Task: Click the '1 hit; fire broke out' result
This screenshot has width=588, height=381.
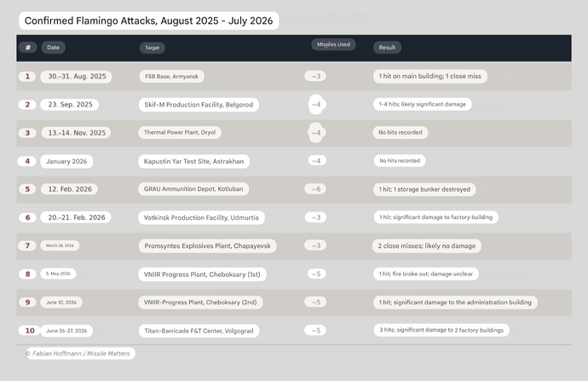Action: [x=426, y=274]
